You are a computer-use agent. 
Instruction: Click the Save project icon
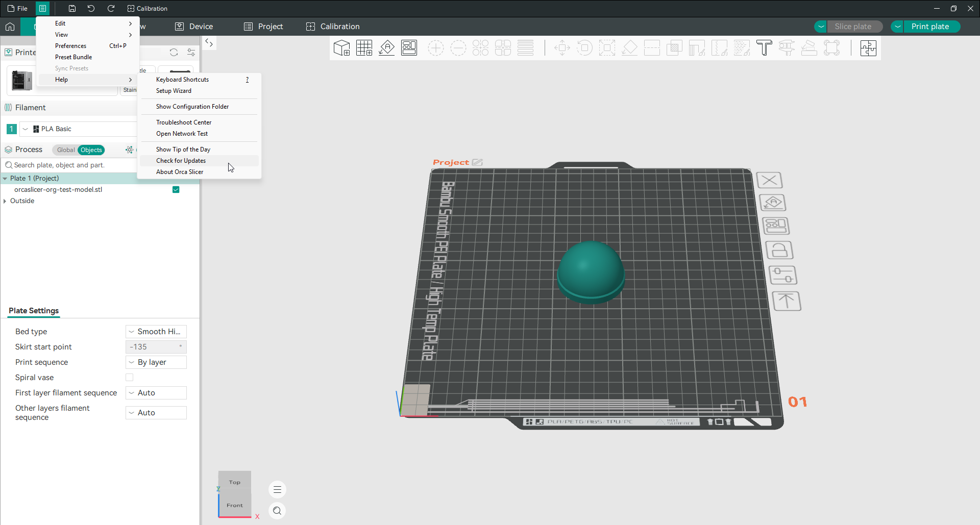coord(72,8)
